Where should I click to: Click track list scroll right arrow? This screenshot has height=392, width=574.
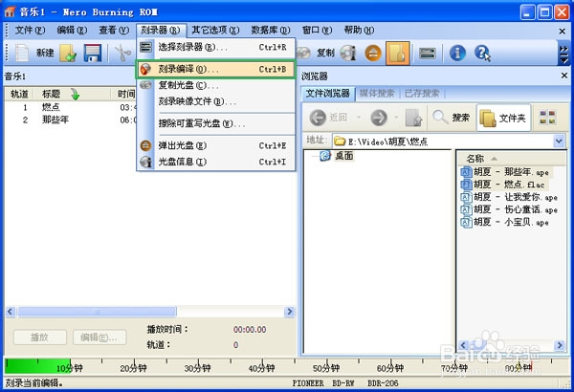(289, 312)
